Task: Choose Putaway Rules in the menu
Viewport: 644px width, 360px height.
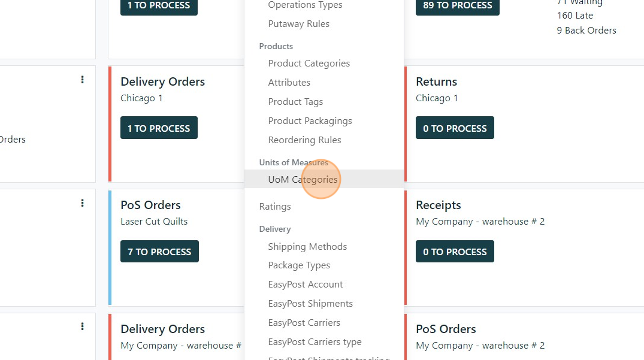Action: pos(298,24)
